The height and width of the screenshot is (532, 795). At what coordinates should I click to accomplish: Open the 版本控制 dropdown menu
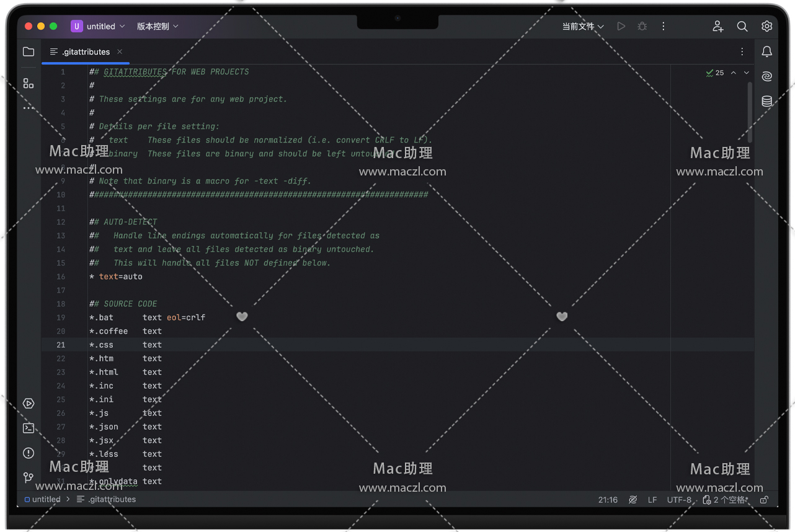click(158, 26)
